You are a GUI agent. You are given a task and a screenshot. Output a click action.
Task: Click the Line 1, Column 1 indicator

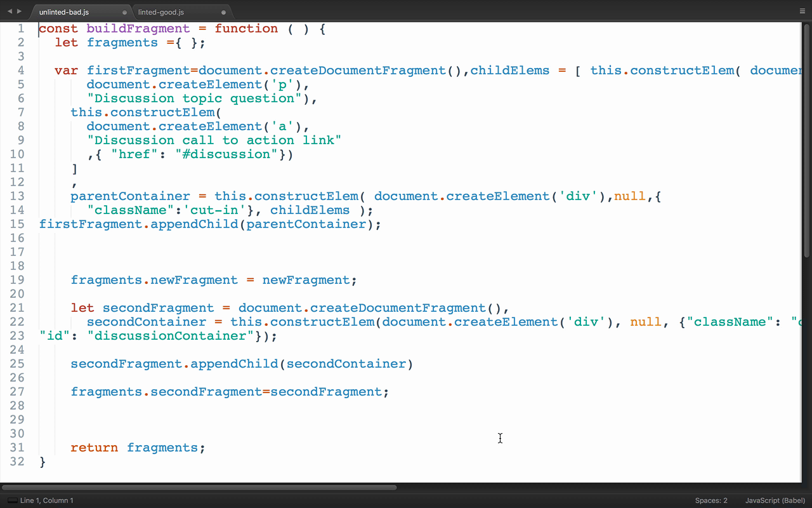tap(47, 500)
